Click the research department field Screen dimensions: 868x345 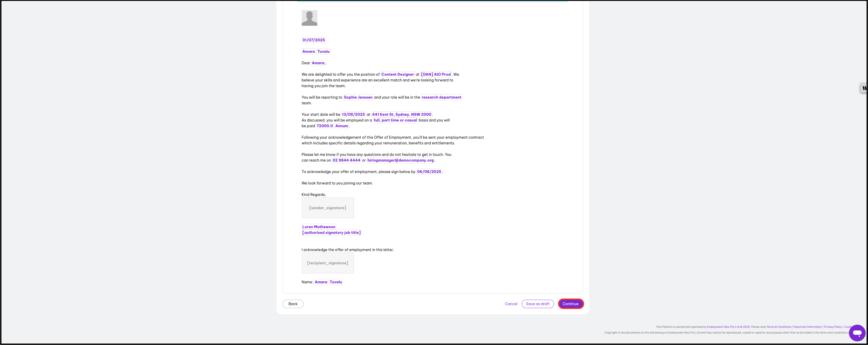click(441, 97)
